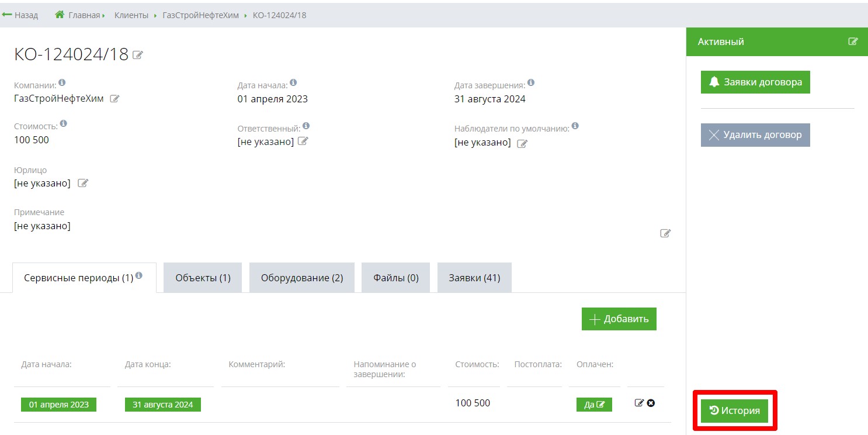
Task: Edit 'Примечание' note pencil icon
Action: (665, 233)
